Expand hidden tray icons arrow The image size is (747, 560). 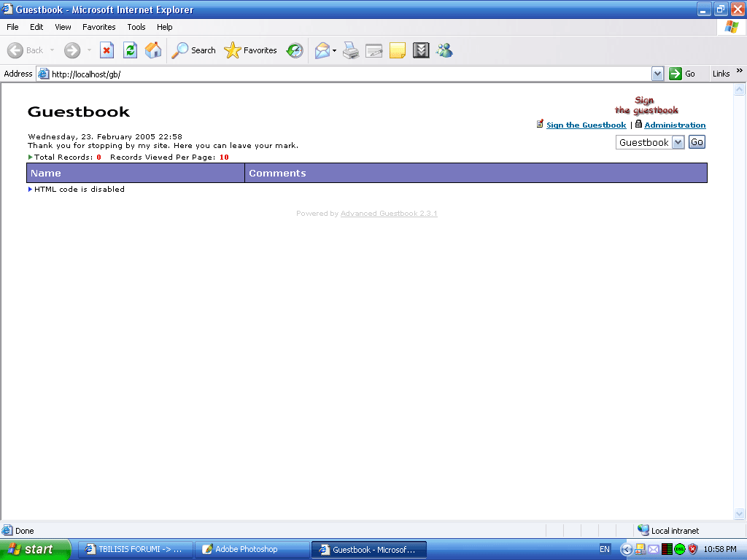tap(627, 550)
